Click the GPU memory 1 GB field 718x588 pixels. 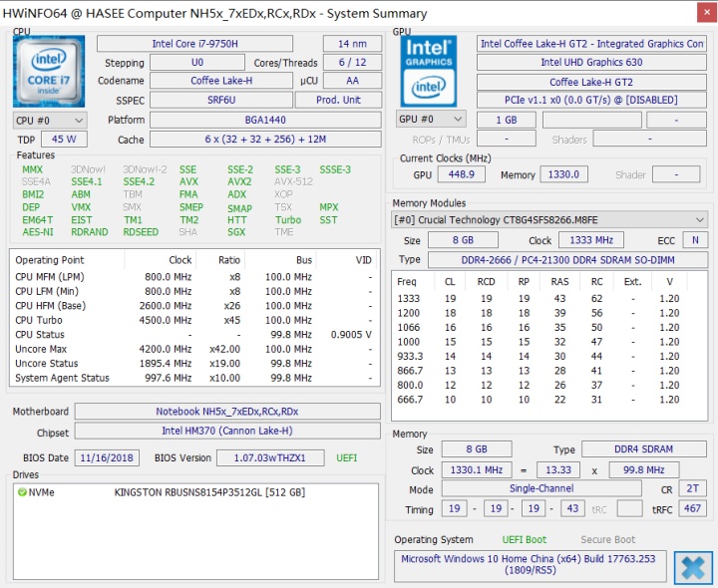click(507, 120)
